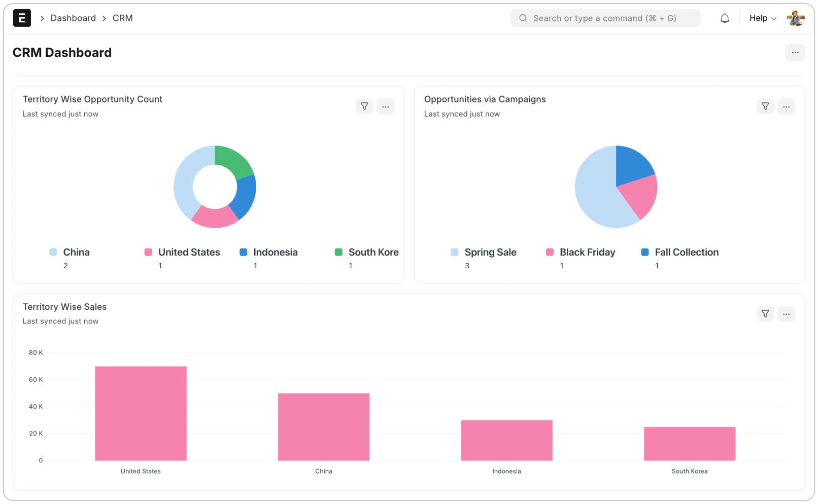Toggle China legend item in donut chart

click(x=76, y=253)
